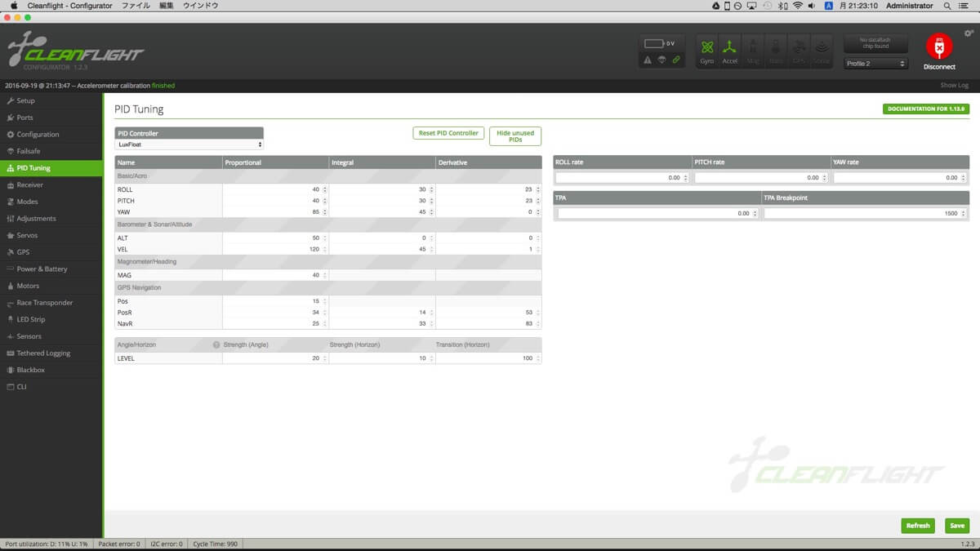Click the Save button

[x=957, y=526]
